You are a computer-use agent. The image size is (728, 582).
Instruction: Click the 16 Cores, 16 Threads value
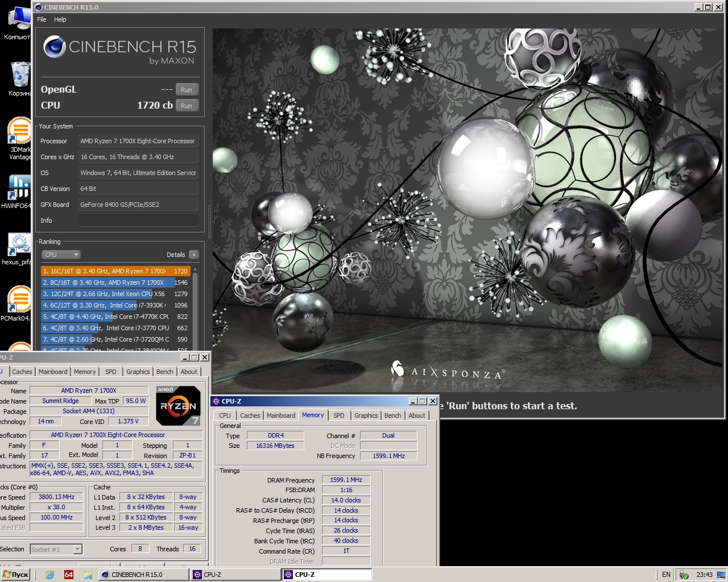(138, 157)
